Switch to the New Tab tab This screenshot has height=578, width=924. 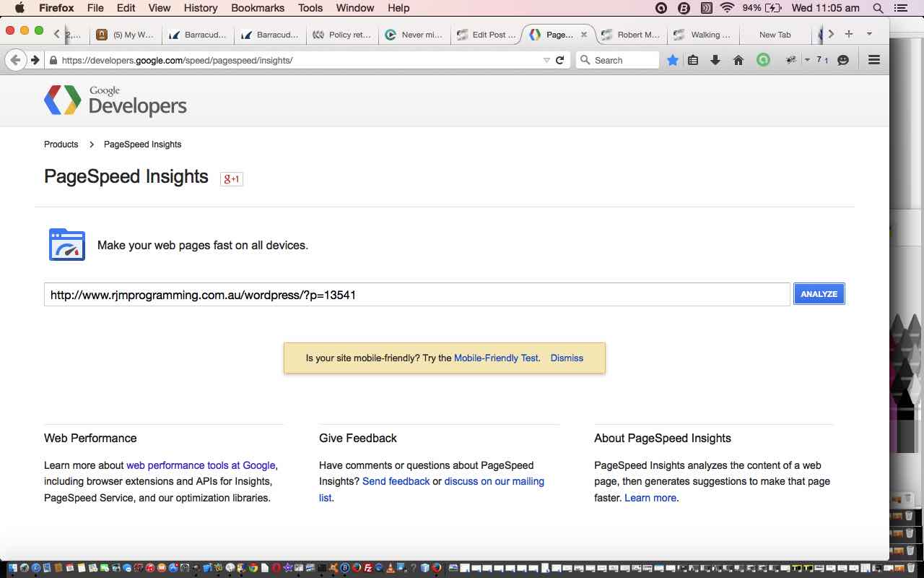tap(775, 34)
